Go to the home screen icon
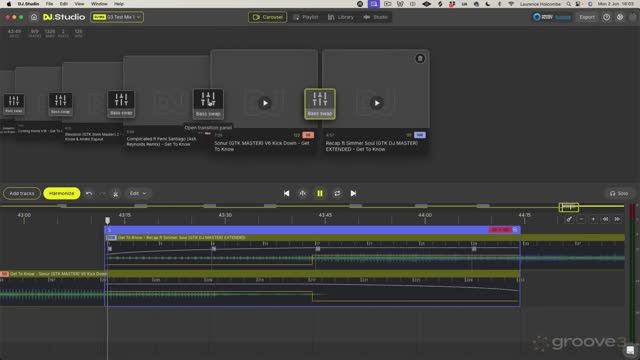The image size is (640, 360). click(34, 17)
